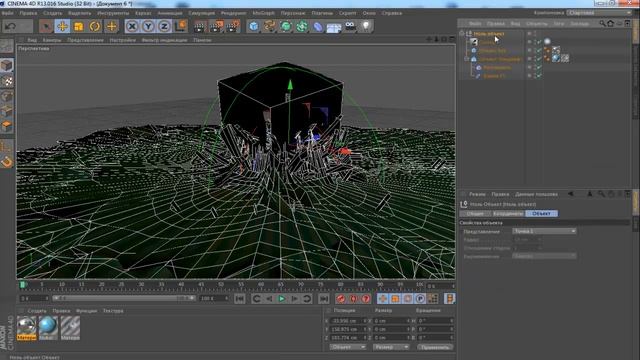Click the timeline preview range slider

click(x=124, y=298)
